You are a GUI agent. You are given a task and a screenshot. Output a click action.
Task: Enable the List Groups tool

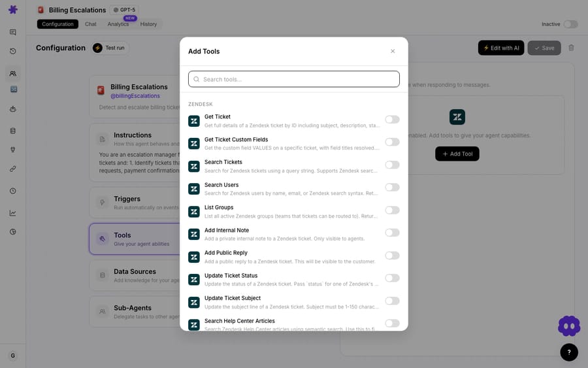tap(392, 210)
